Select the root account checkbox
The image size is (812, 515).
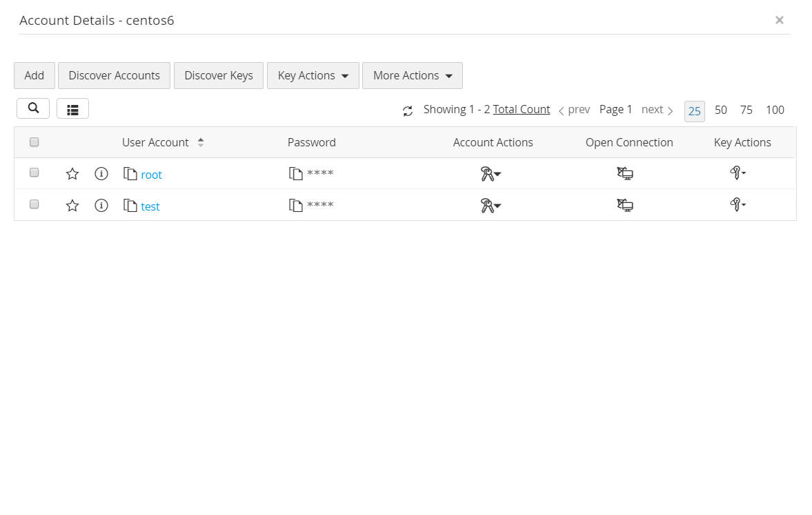tap(34, 173)
